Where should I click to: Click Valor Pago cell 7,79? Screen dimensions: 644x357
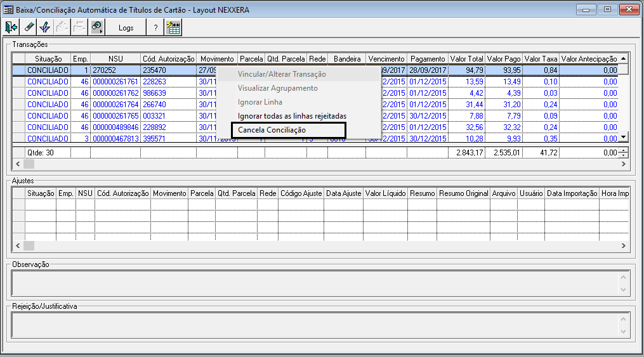click(x=504, y=116)
